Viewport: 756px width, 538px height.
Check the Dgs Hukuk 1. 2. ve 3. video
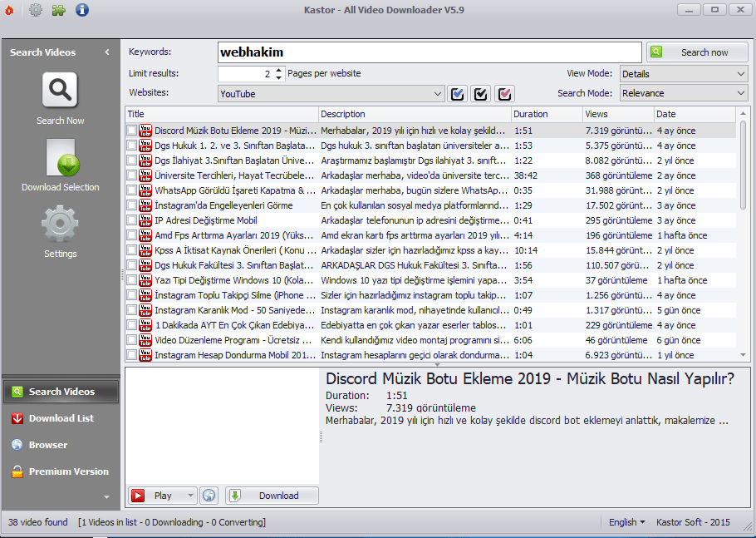pyautogui.click(x=131, y=146)
